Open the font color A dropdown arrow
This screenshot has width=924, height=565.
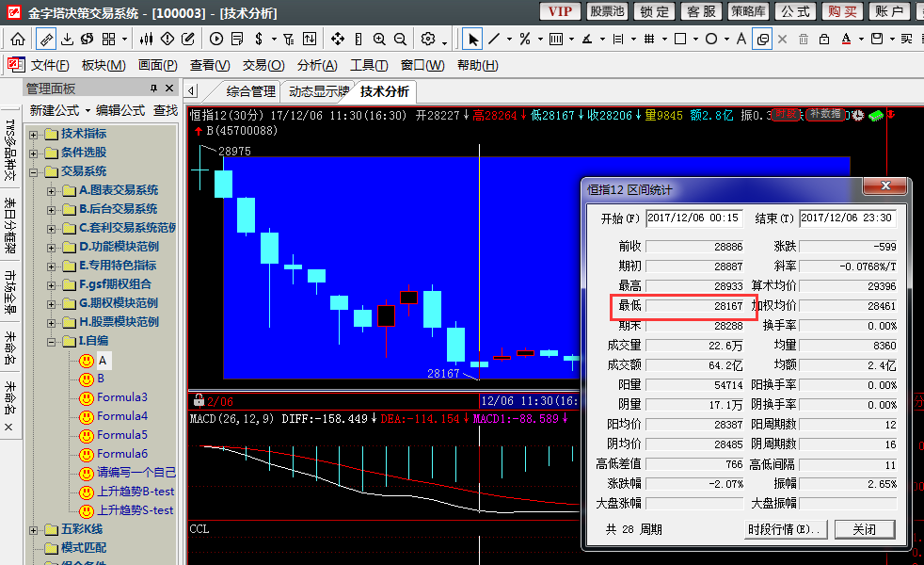coord(860,39)
